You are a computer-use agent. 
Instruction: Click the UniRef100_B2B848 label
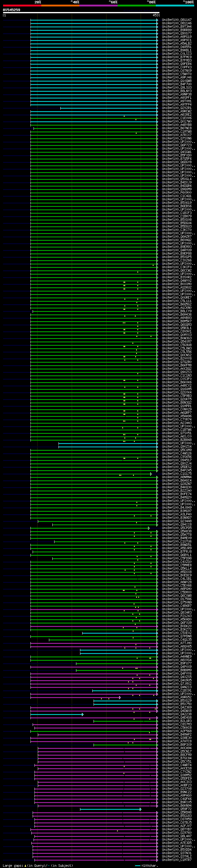pos(177,440)
